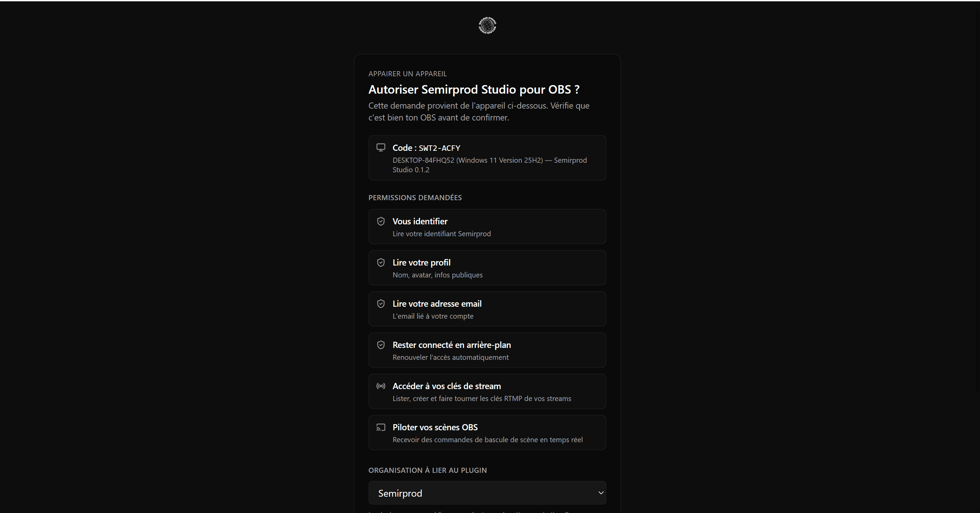The height and width of the screenshot is (513, 980).
Task: Click the cast icon beside Piloter vos scènes OBS
Action: (x=381, y=427)
